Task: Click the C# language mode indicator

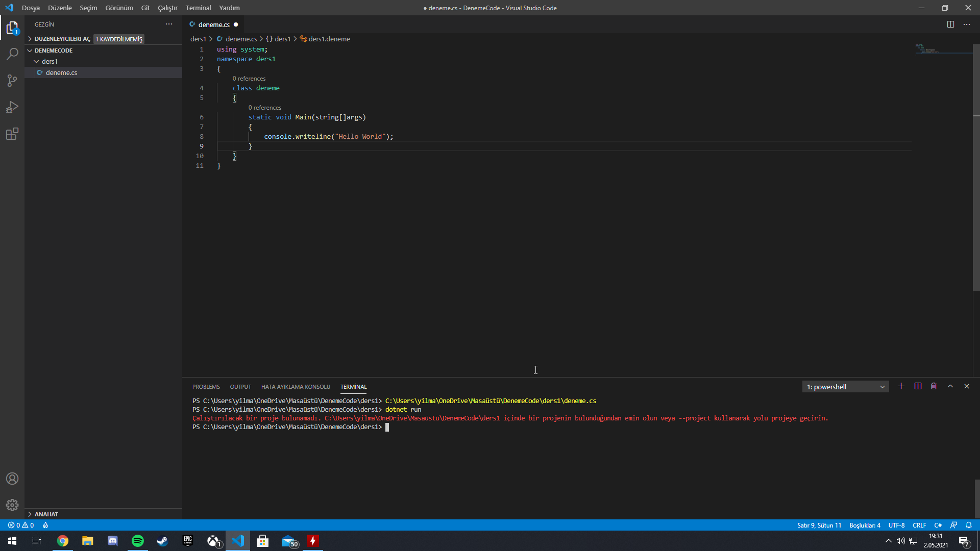Action: [938, 525]
